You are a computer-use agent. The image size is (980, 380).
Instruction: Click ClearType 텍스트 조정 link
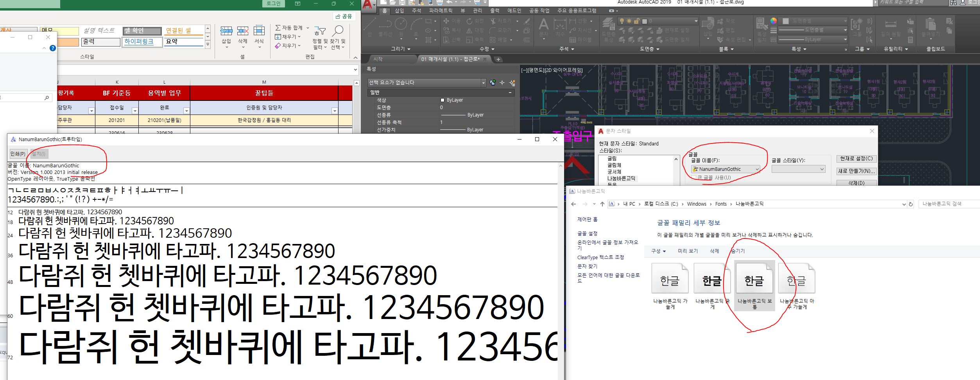pos(600,257)
